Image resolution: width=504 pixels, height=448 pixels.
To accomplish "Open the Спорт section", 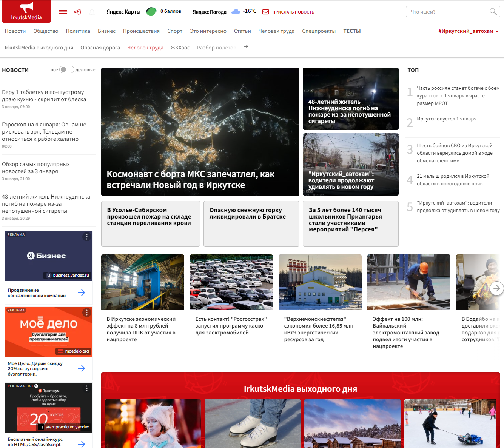I will point(175,31).
